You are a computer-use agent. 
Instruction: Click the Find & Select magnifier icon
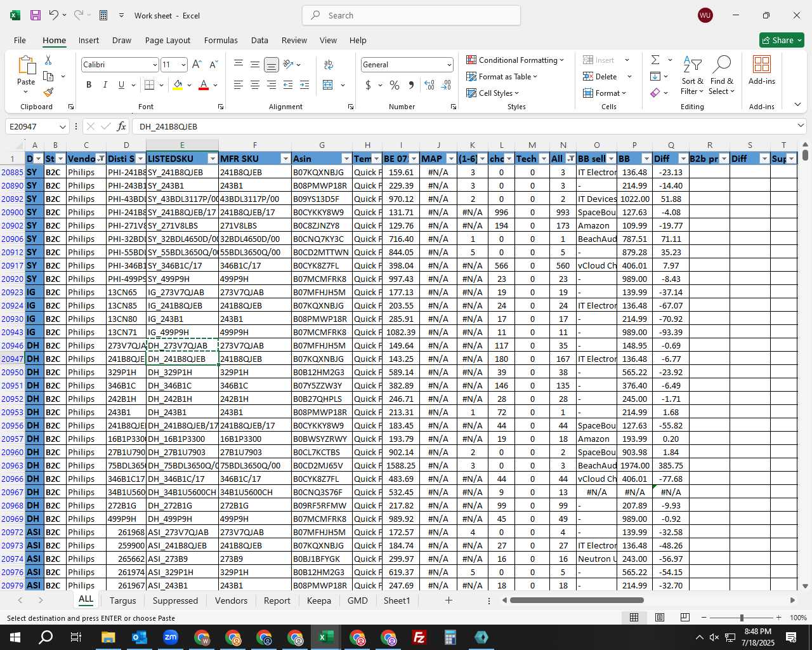pyautogui.click(x=721, y=65)
